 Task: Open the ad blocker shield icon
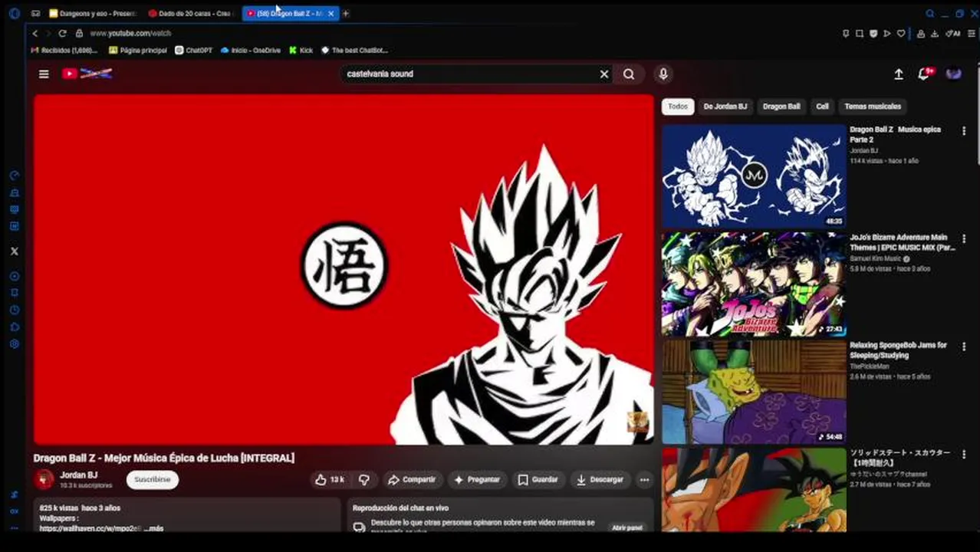873,33
